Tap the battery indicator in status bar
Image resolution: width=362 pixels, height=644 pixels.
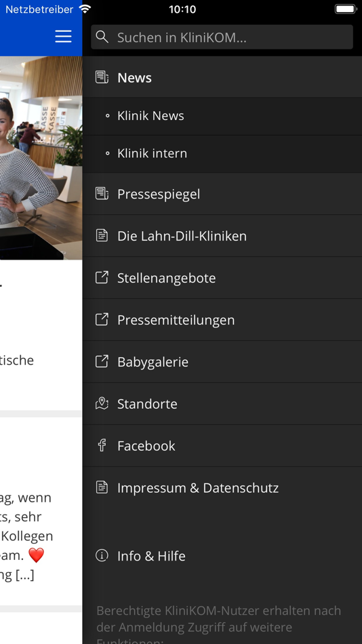345,9
